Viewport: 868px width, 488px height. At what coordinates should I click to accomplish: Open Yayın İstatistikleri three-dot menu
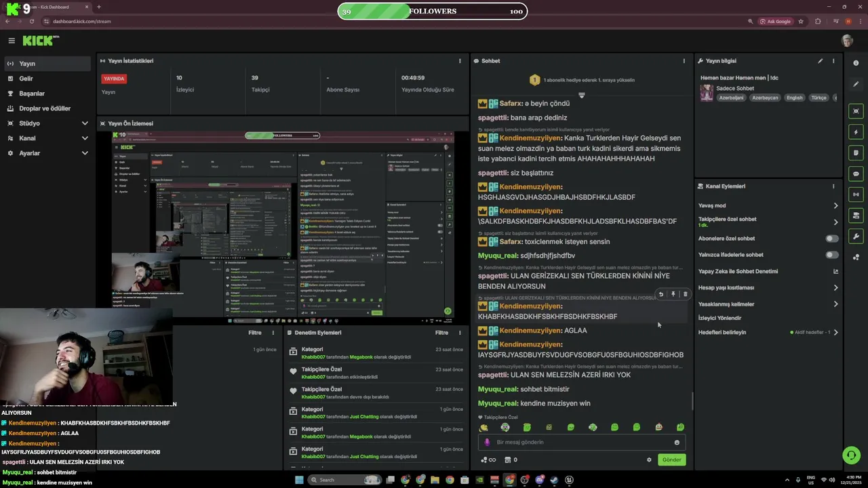tap(460, 61)
